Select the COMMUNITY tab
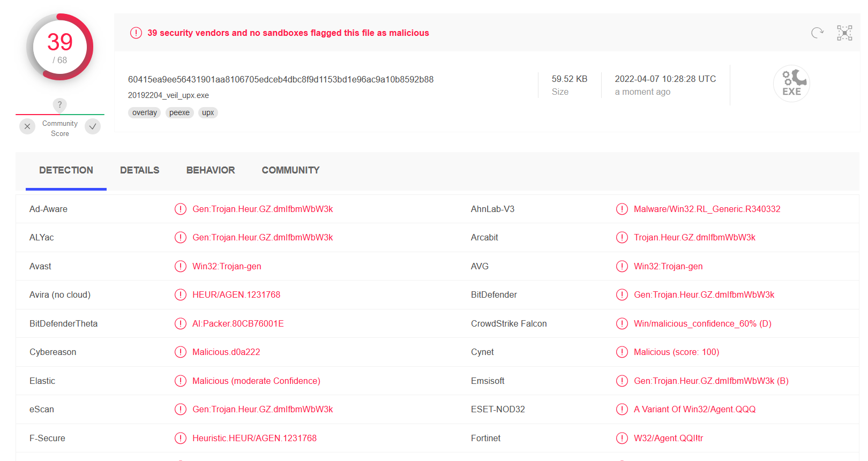Screen dimensions: 868x461 (x=290, y=170)
